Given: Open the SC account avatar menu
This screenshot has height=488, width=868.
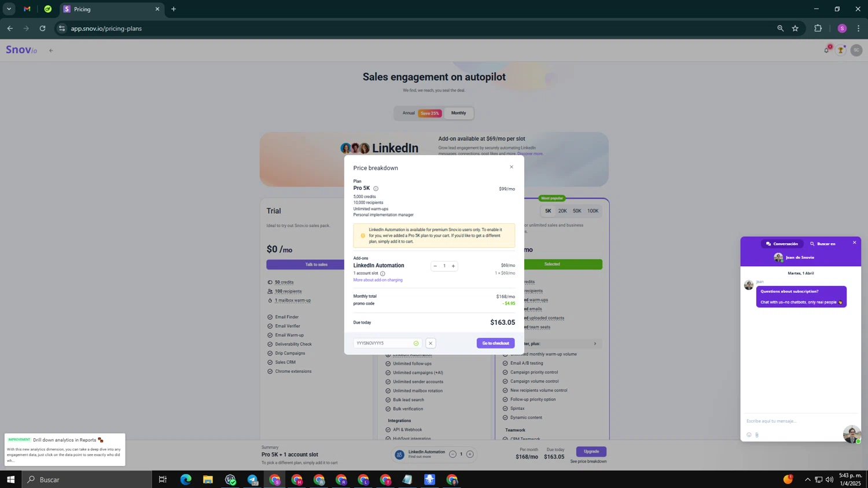Looking at the screenshot, I should (x=856, y=50).
